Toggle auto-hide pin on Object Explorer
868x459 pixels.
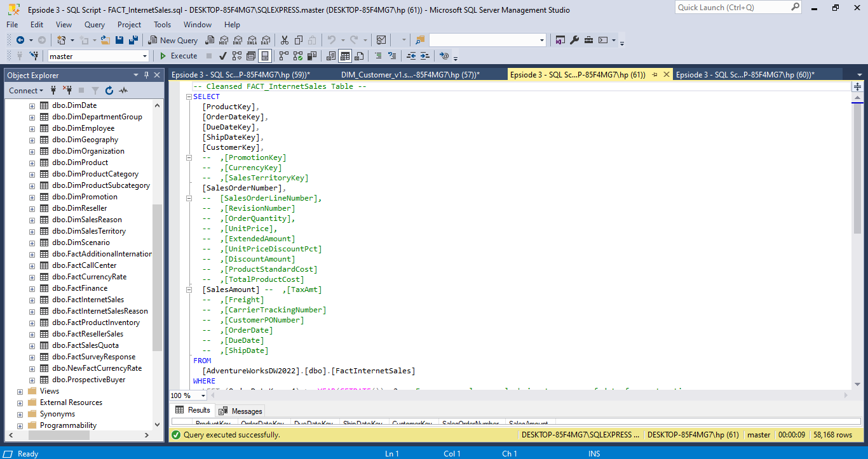tap(146, 75)
